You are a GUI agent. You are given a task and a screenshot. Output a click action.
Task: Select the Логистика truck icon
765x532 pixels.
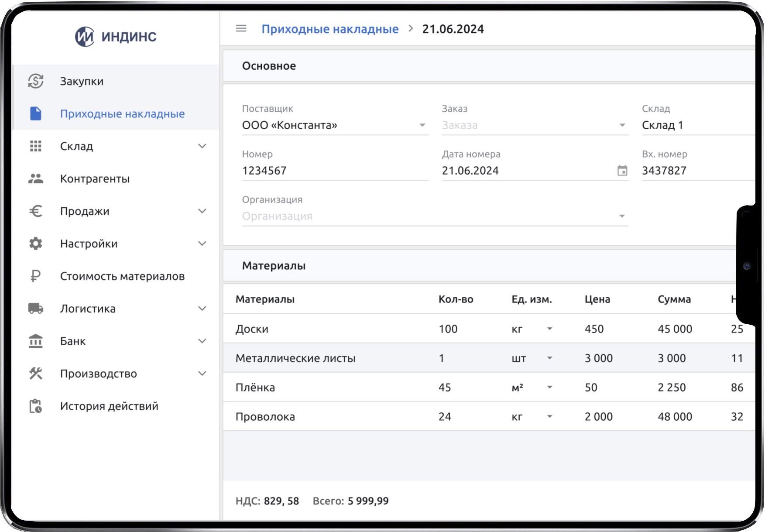pos(36,308)
